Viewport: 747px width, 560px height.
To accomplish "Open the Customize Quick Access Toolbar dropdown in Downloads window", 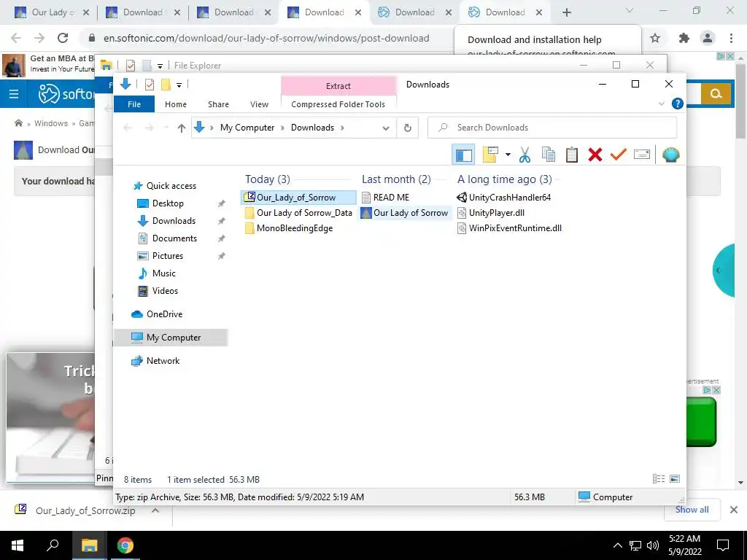I will (179, 85).
